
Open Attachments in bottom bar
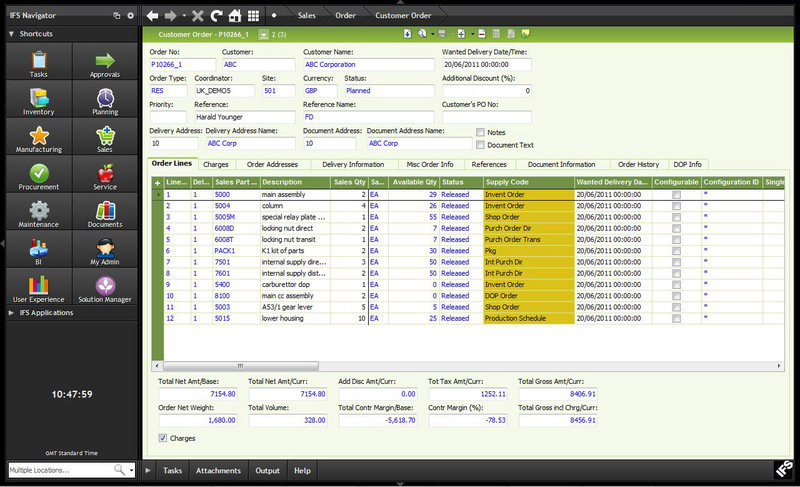(218, 471)
